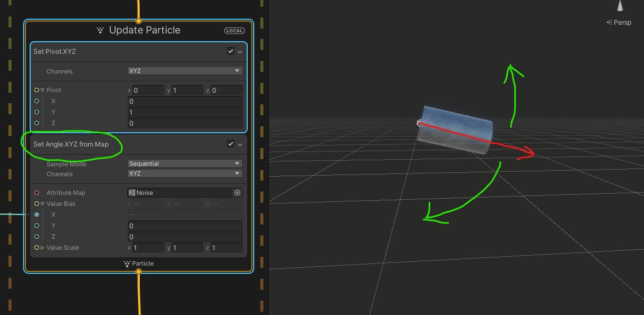Click the Update Particle bottom flow anchor
This screenshot has height=315, width=644.
(139, 272)
